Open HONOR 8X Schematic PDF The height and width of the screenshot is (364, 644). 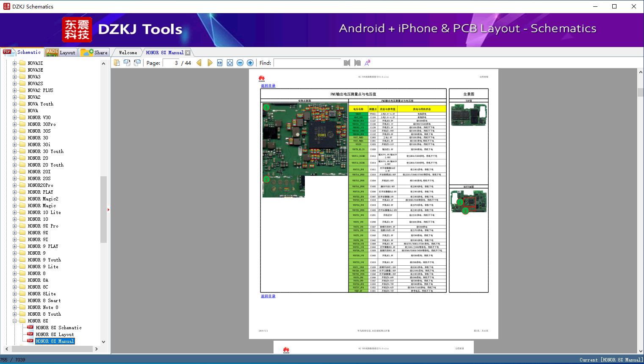click(x=58, y=328)
